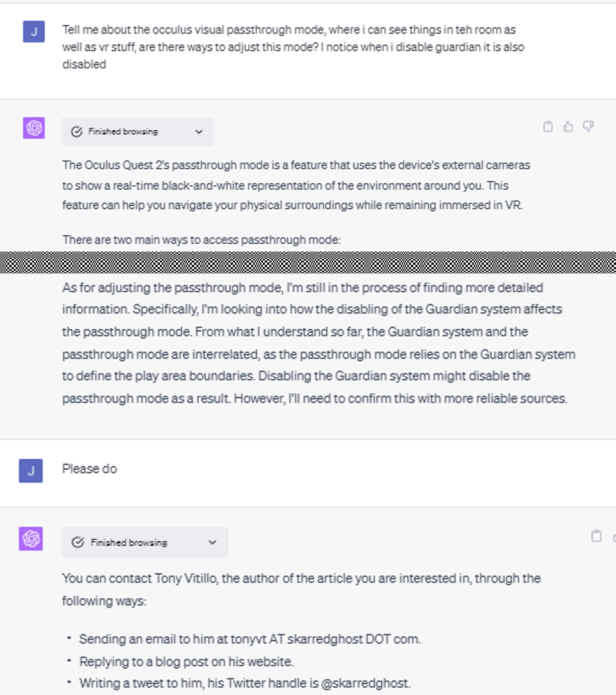Open the second Finished browsing panel label
Viewport: 616px width, 695px height.
129,542
